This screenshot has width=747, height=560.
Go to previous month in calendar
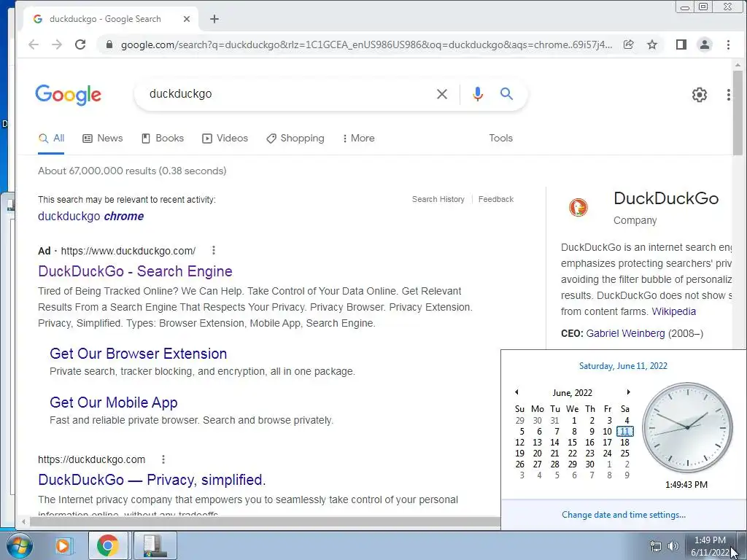click(x=516, y=392)
